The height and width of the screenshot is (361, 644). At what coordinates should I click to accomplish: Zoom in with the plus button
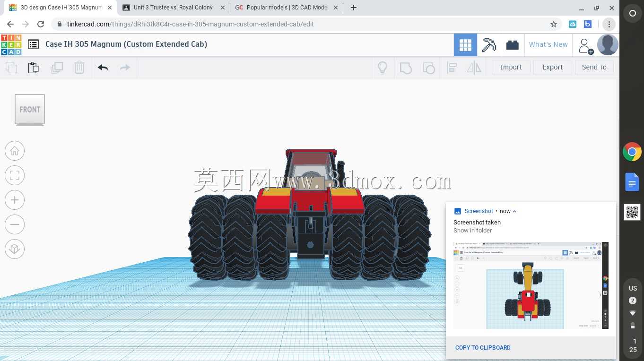click(15, 200)
